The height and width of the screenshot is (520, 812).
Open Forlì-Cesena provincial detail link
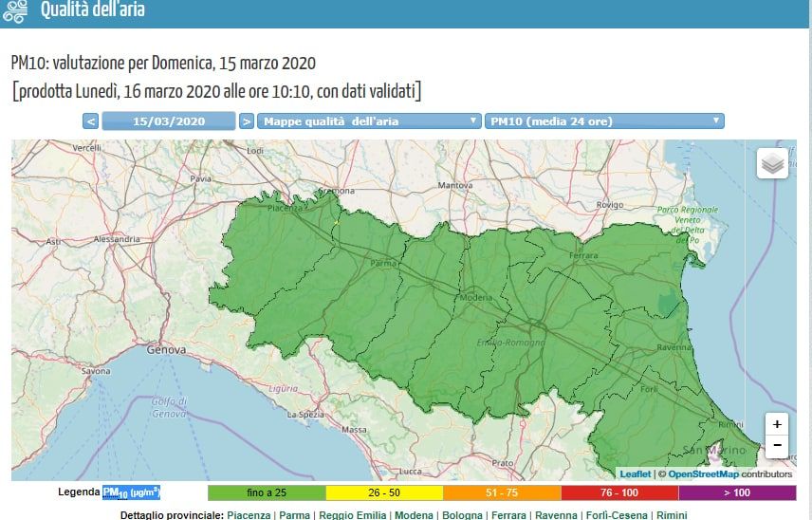click(x=617, y=515)
